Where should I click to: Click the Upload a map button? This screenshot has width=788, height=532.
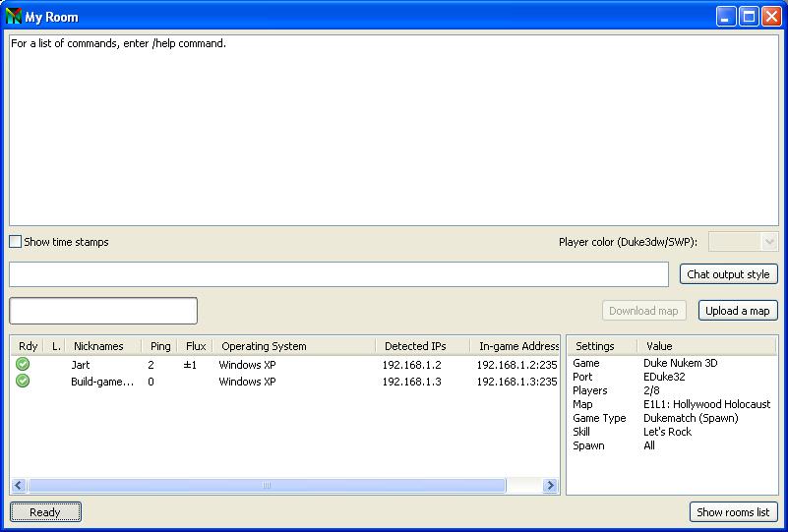[x=738, y=311]
